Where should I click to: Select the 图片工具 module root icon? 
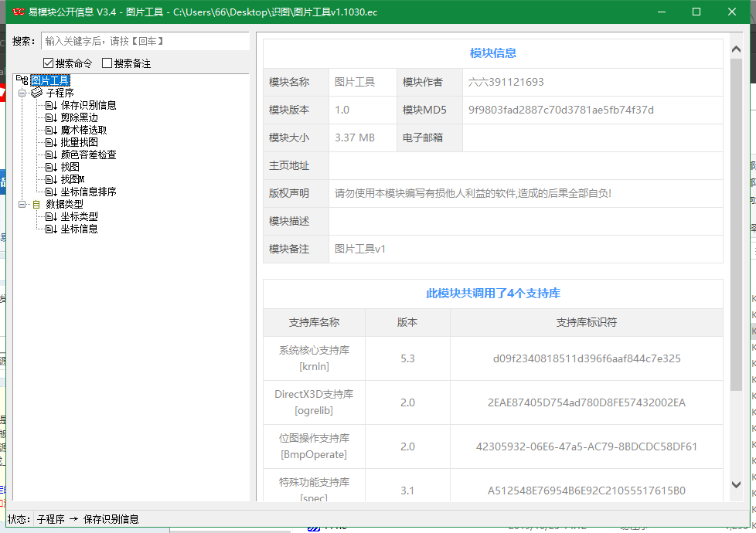(x=21, y=79)
